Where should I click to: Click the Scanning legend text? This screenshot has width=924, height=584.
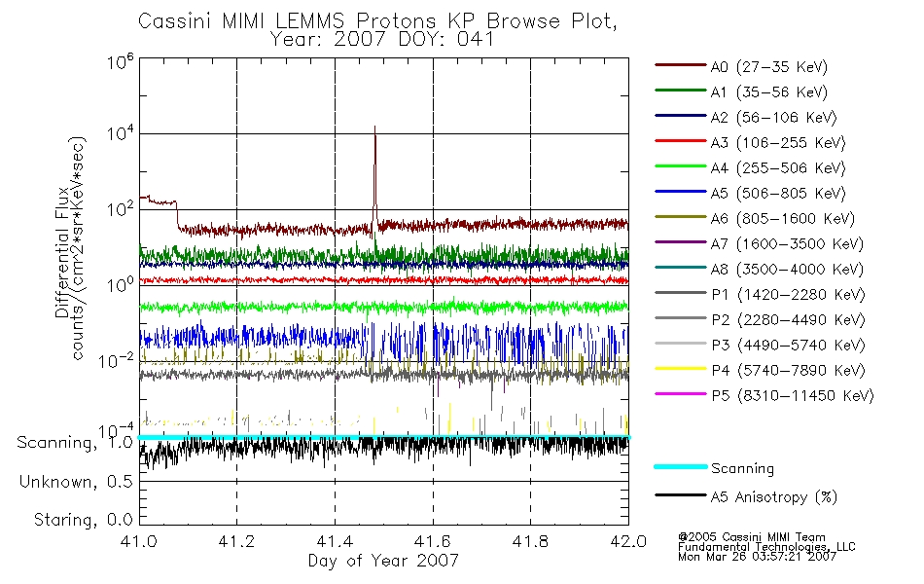742,469
